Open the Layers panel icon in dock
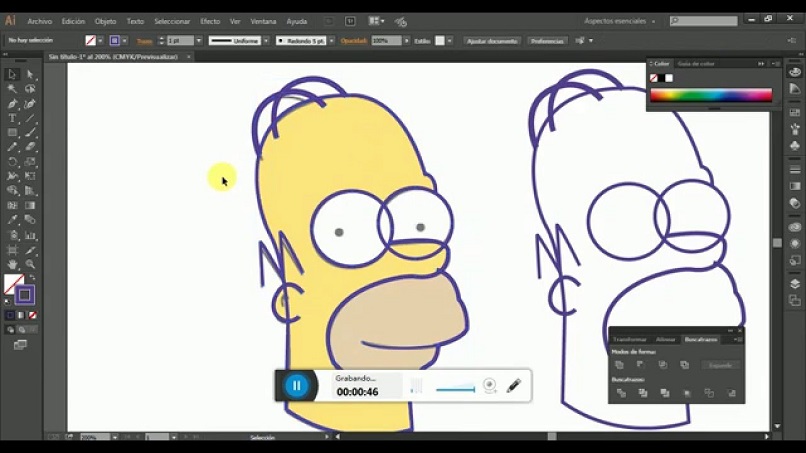Image resolution: width=806 pixels, height=453 pixels. (795, 284)
